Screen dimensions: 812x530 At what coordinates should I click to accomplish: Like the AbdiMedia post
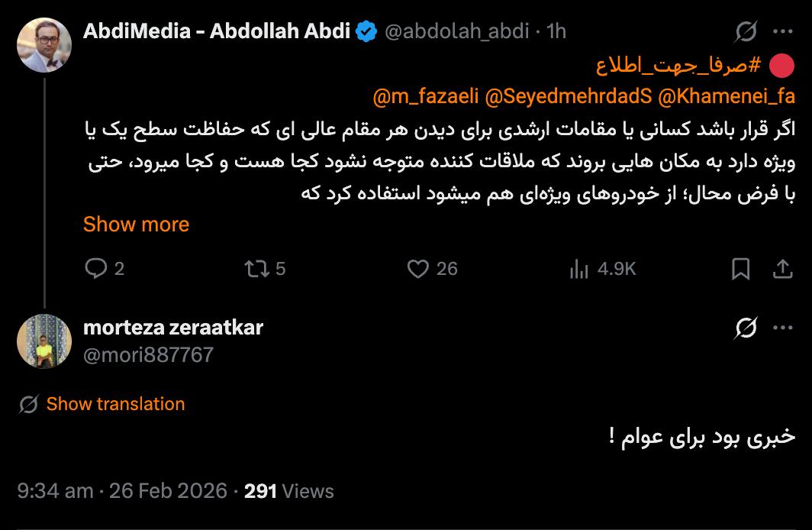click(417, 268)
